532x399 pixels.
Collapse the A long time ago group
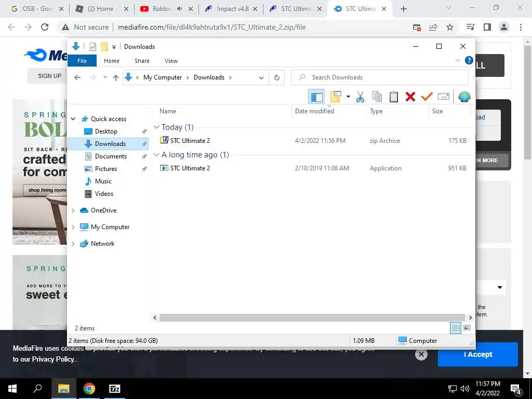pos(156,155)
